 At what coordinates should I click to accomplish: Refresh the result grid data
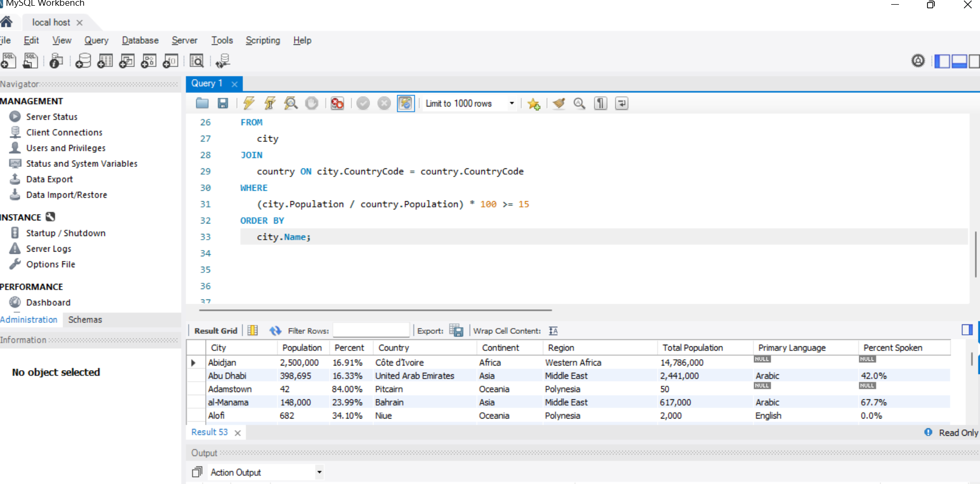click(275, 331)
